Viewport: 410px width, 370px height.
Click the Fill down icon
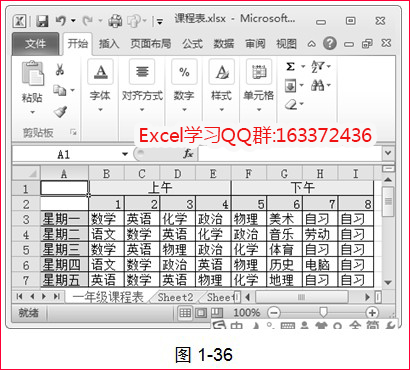click(291, 87)
